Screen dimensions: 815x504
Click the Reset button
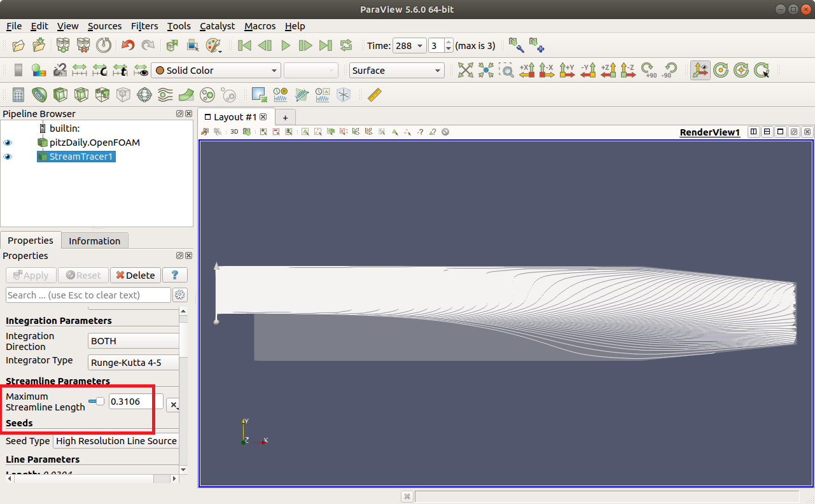(83, 276)
